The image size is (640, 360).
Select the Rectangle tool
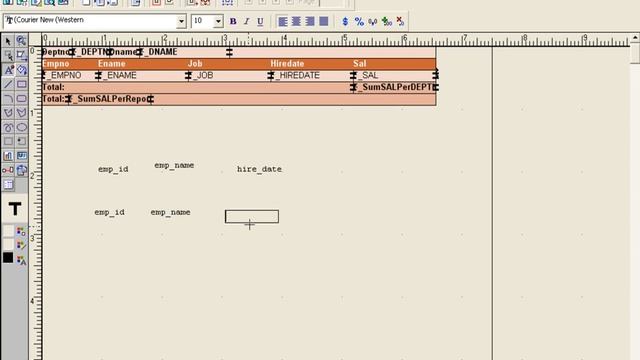22,84
